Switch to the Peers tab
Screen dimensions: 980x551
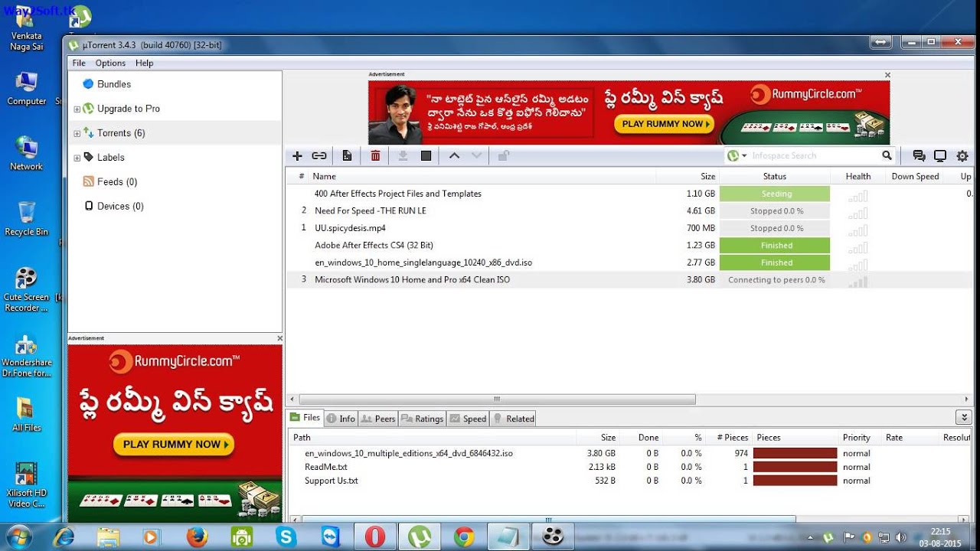pyautogui.click(x=378, y=419)
